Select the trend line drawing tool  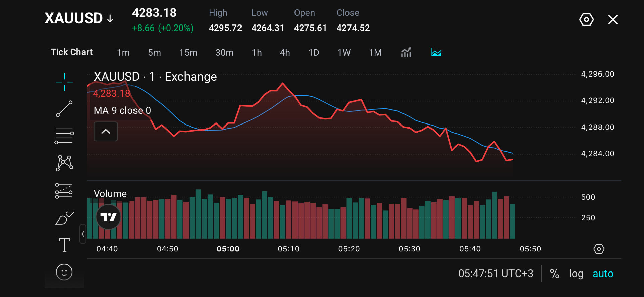[64, 109]
